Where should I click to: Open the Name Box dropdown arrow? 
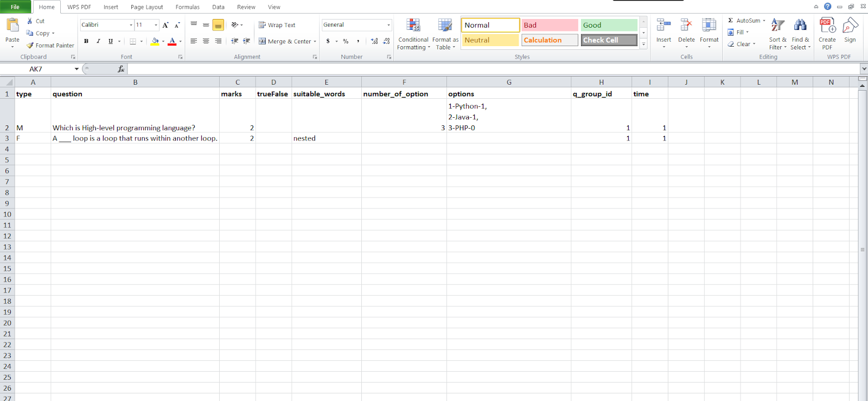point(76,69)
